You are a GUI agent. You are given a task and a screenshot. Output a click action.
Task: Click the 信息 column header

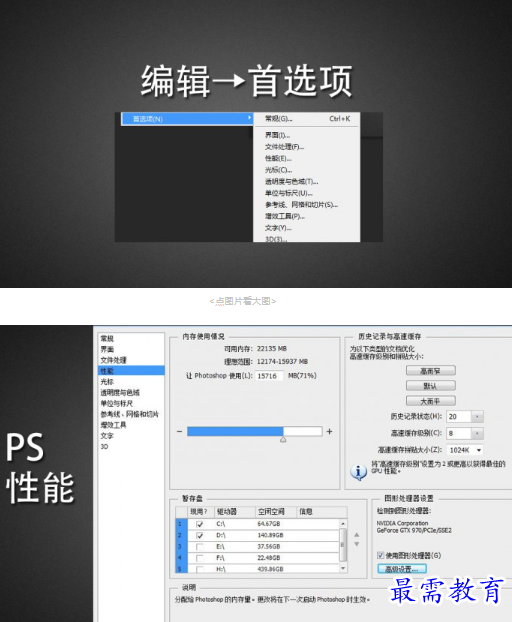click(x=322, y=512)
